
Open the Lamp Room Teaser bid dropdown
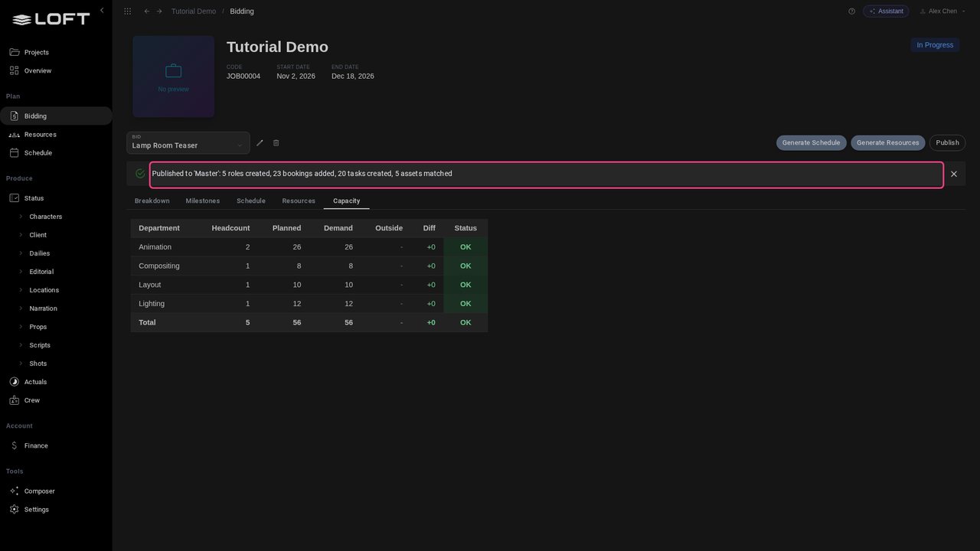(188, 143)
